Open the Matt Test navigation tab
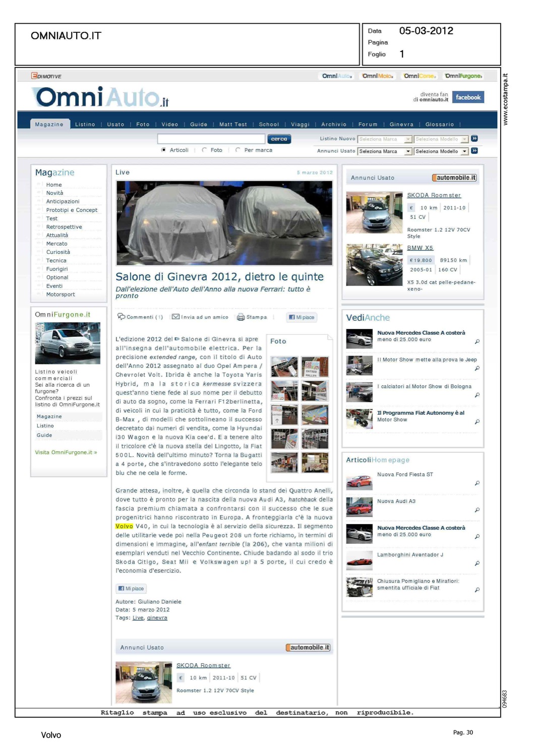Screen dimensions: 539x756 point(233,124)
